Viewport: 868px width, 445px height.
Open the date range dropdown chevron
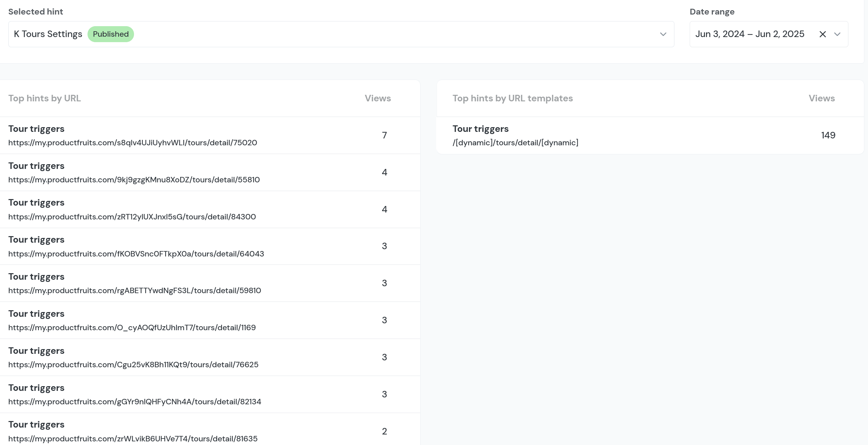[x=837, y=34]
